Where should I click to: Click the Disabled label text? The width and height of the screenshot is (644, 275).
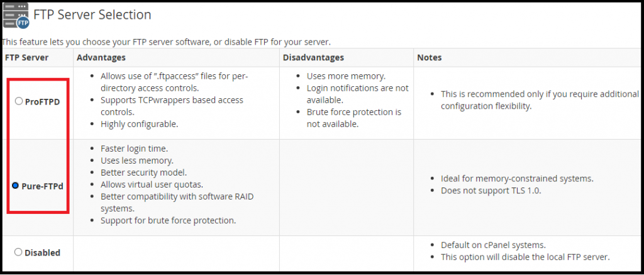coord(42,253)
